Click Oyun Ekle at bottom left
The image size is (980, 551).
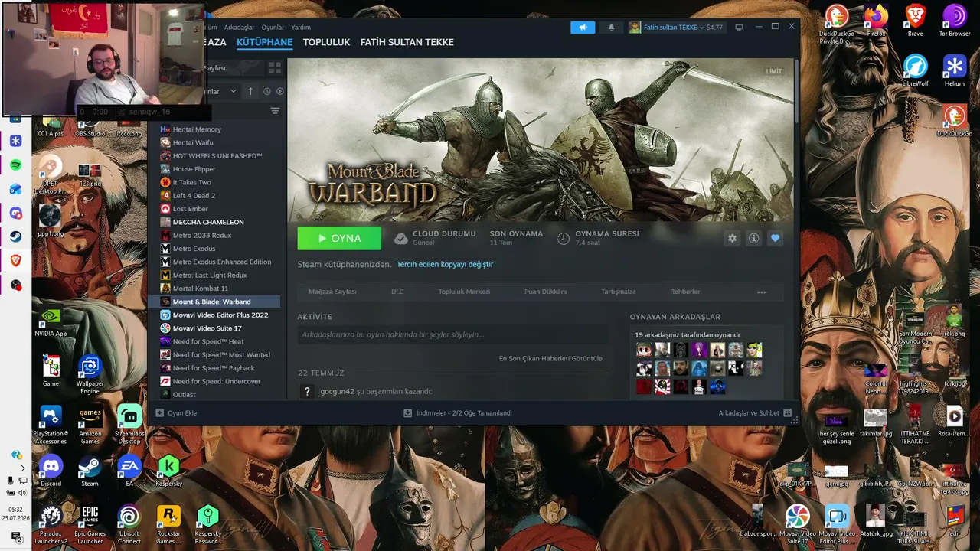point(176,413)
